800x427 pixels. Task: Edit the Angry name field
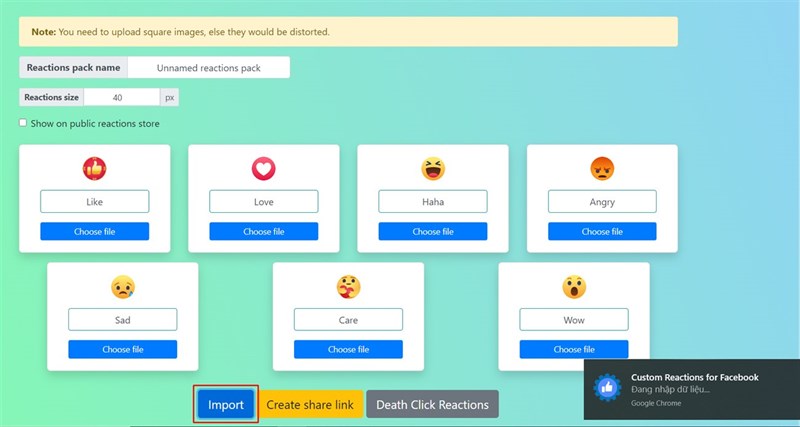602,202
